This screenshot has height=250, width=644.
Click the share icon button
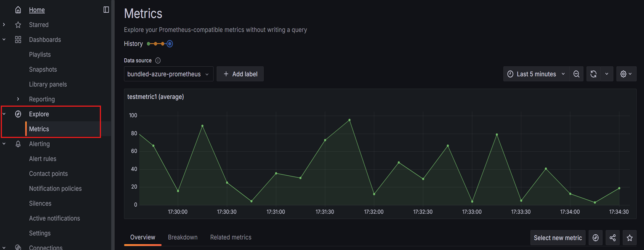(612, 238)
